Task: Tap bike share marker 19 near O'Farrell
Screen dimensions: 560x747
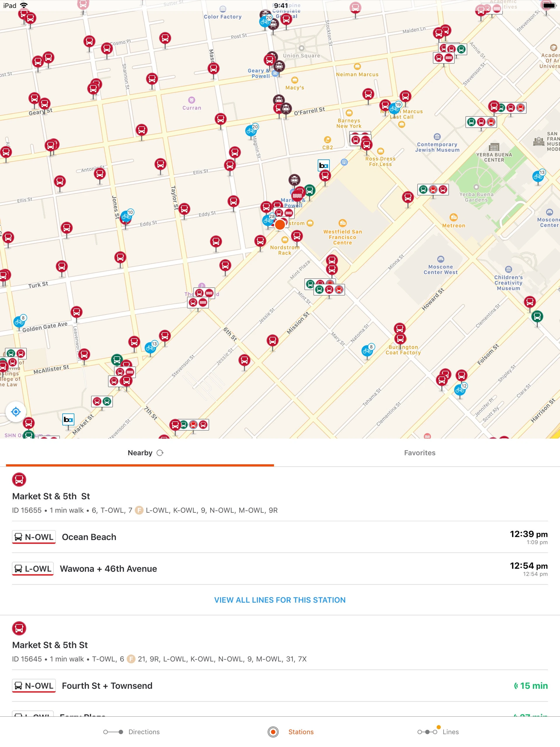Action: tap(395, 108)
